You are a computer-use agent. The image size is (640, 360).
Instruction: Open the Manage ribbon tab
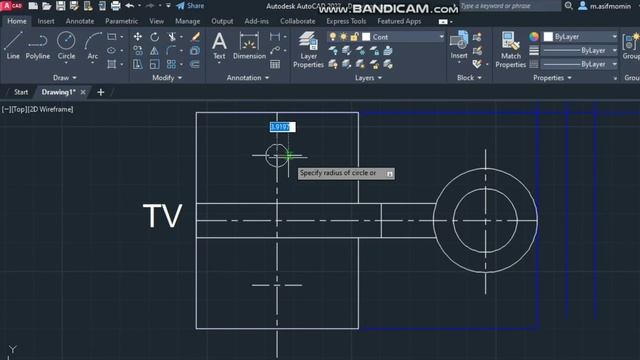click(x=187, y=21)
